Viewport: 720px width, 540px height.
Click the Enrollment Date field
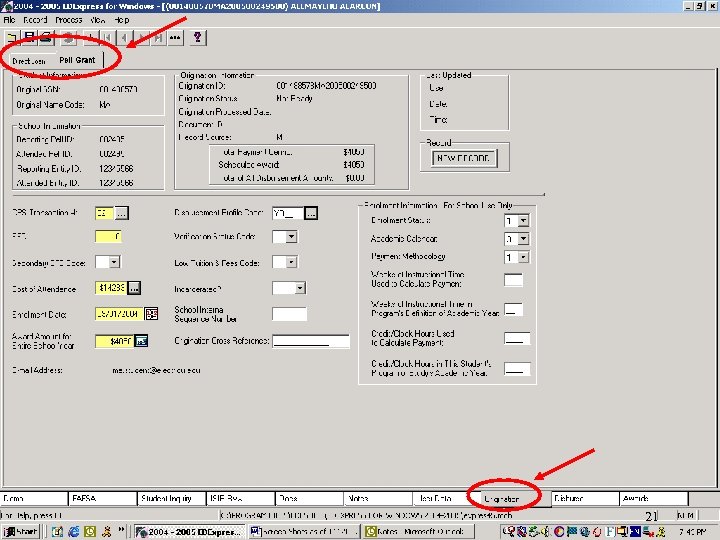pyautogui.click(x=119, y=314)
